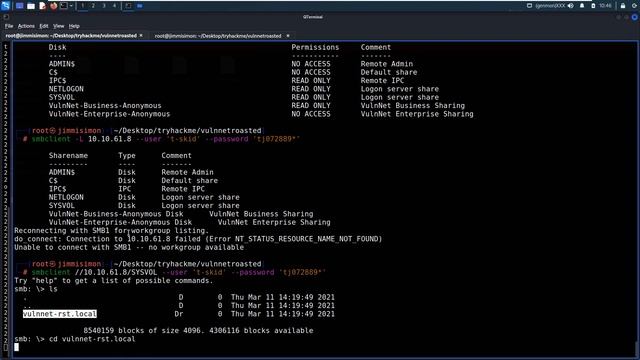The width and height of the screenshot is (640, 360).
Task: Click the lock screen icon
Action: coord(623,6)
